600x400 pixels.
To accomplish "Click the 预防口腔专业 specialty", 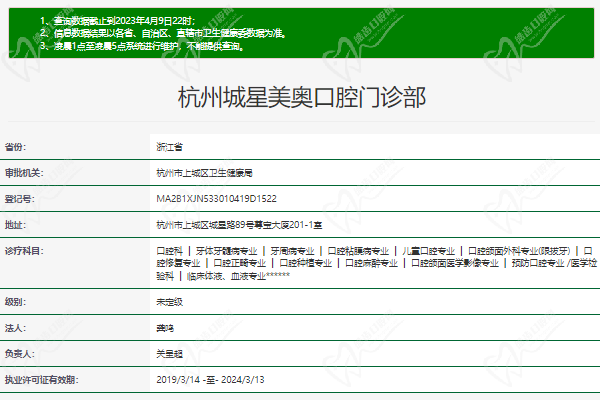I will coord(538,263).
